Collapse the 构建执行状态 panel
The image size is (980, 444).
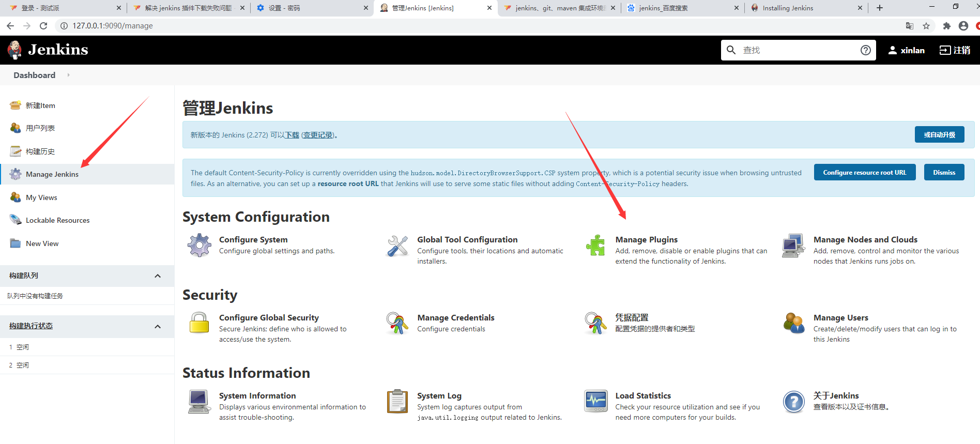coord(158,327)
